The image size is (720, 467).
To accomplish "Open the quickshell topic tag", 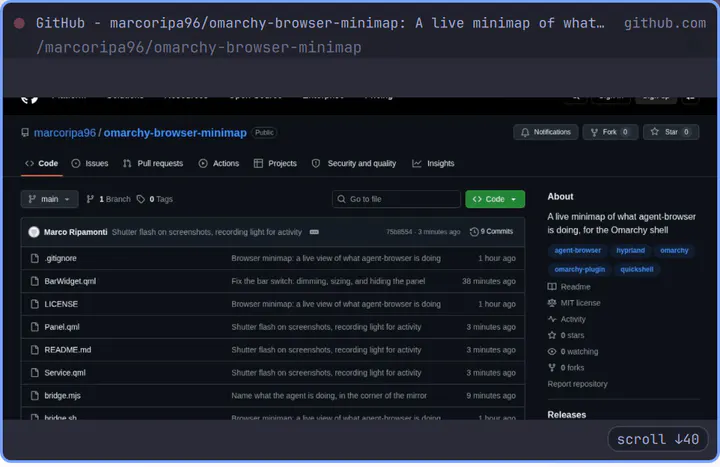I will coord(636,270).
